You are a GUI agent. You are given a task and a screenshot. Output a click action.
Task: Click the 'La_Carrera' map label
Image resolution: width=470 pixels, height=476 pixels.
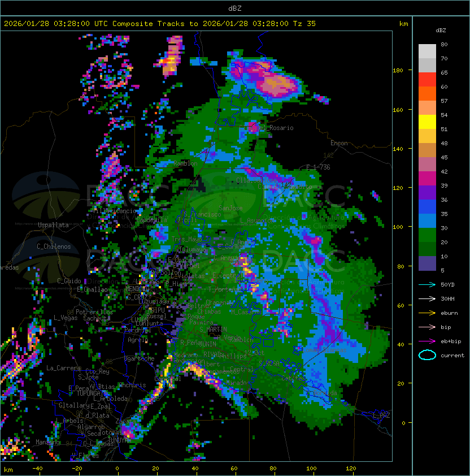point(64,368)
